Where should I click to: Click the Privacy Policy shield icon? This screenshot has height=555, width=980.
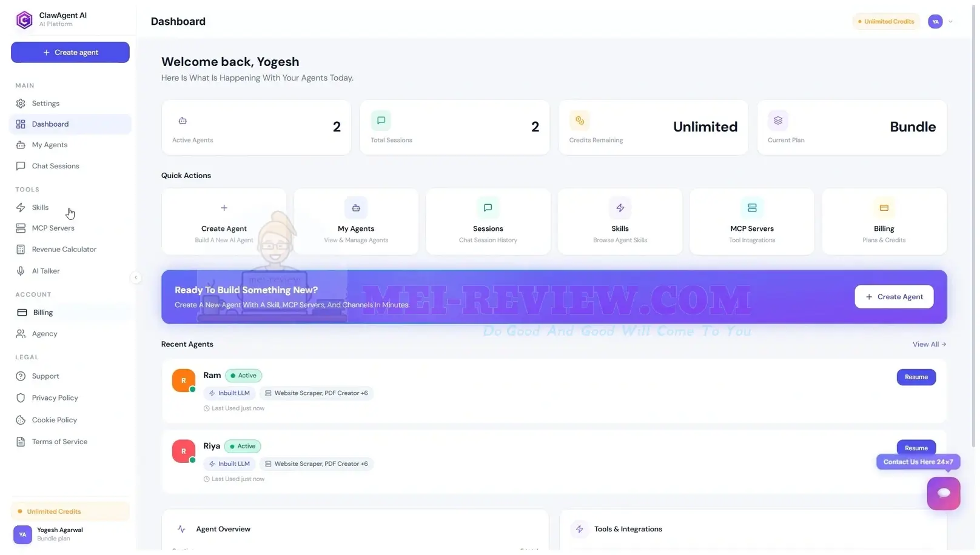(21, 398)
